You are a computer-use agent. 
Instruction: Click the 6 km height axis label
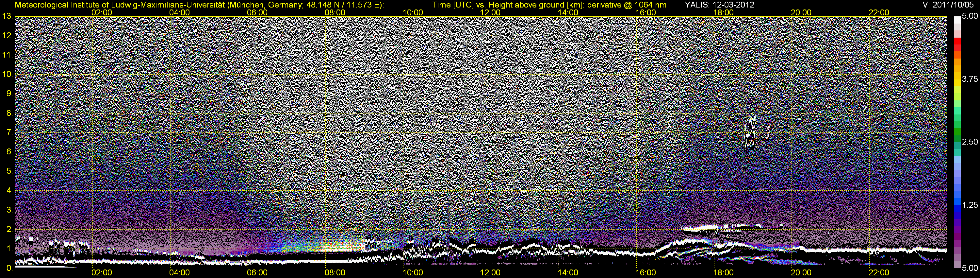[9, 152]
